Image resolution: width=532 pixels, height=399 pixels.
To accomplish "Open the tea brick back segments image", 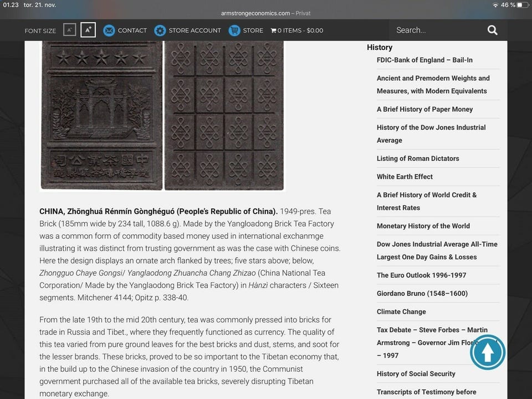I will [x=224, y=115].
